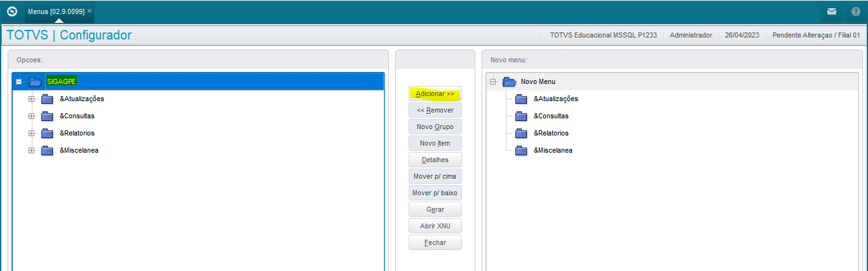The image size is (868, 271).
Task: Click TOTVS Educacional MSSQL P1233 environment label
Action: [x=604, y=35]
